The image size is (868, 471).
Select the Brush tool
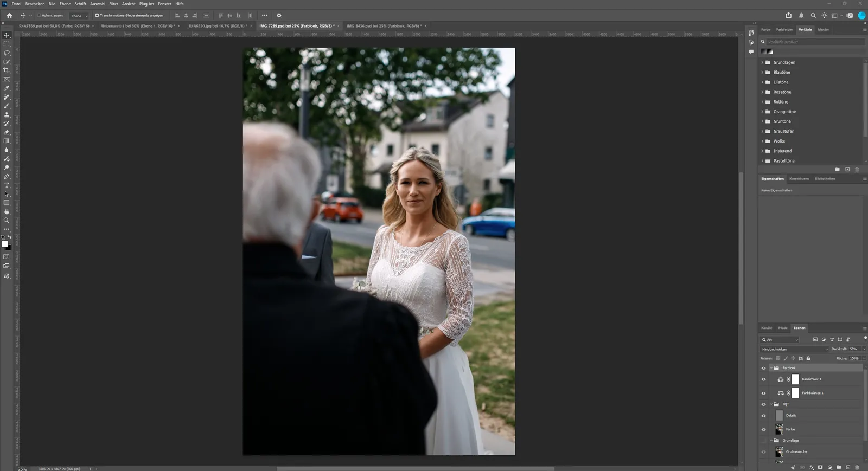[x=7, y=106]
